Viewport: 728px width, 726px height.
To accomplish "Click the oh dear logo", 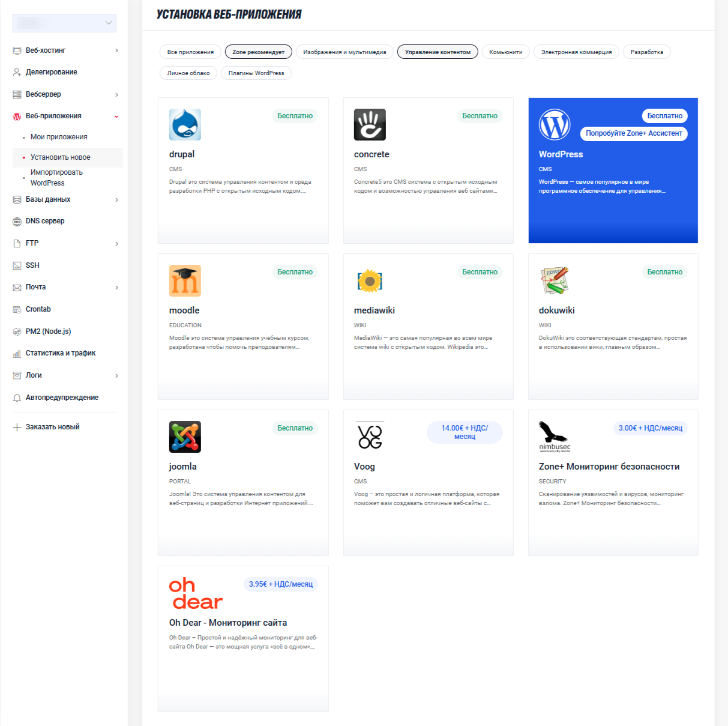I will [x=196, y=593].
